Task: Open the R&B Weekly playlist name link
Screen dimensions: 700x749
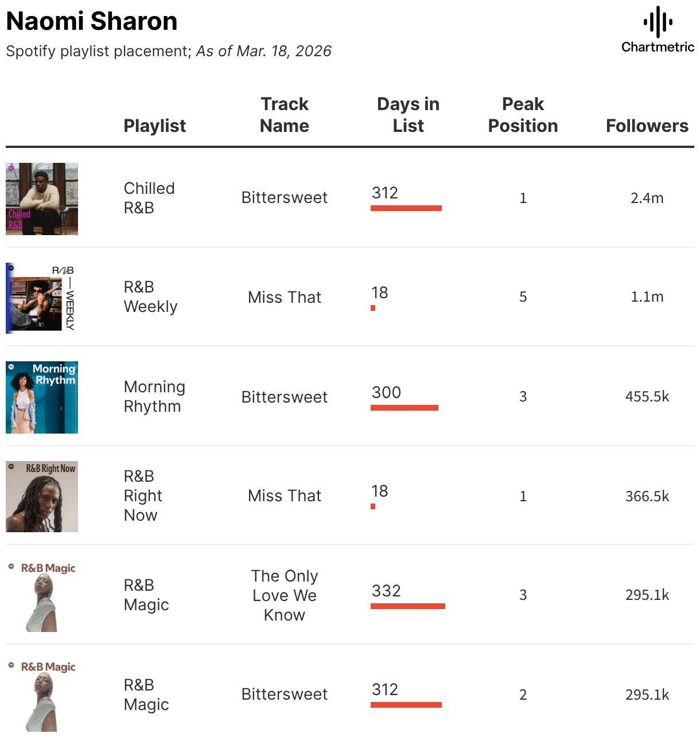Action: (x=150, y=297)
